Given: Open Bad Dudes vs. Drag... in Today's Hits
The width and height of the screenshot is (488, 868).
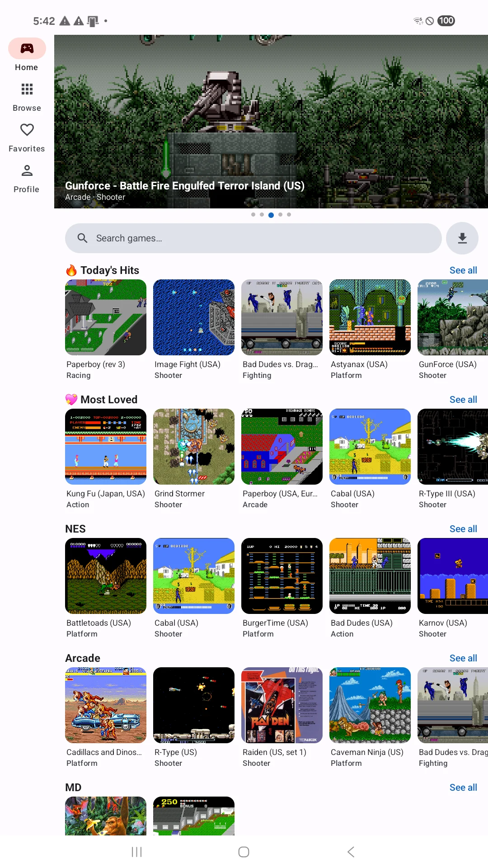Looking at the screenshot, I should tap(282, 317).
